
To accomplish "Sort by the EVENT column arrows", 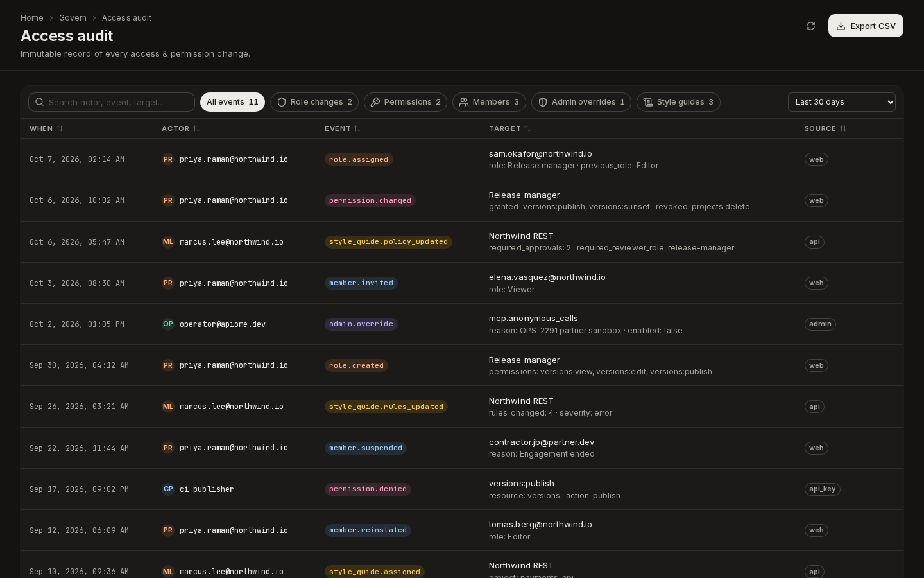I will click(x=357, y=128).
